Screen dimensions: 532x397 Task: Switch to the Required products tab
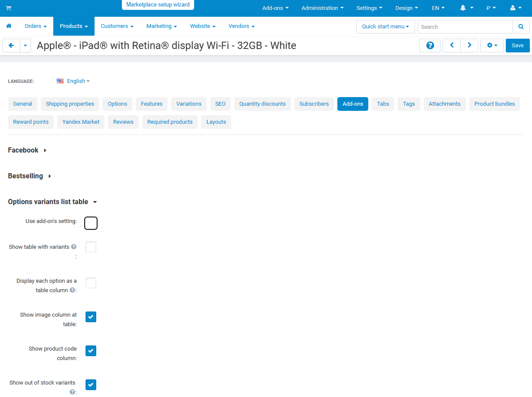click(x=170, y=122)
